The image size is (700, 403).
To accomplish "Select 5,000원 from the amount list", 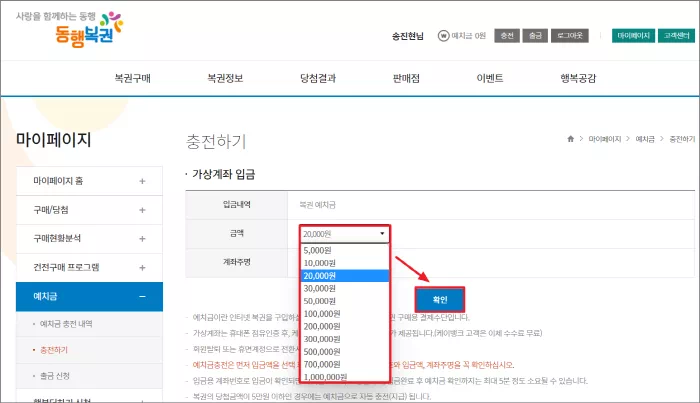I will coord(345,250).
